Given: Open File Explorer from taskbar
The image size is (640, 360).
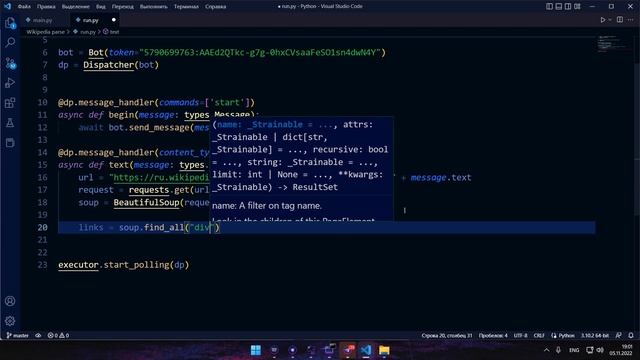Looking at the screenshot, I should click(x=384, y=350).
